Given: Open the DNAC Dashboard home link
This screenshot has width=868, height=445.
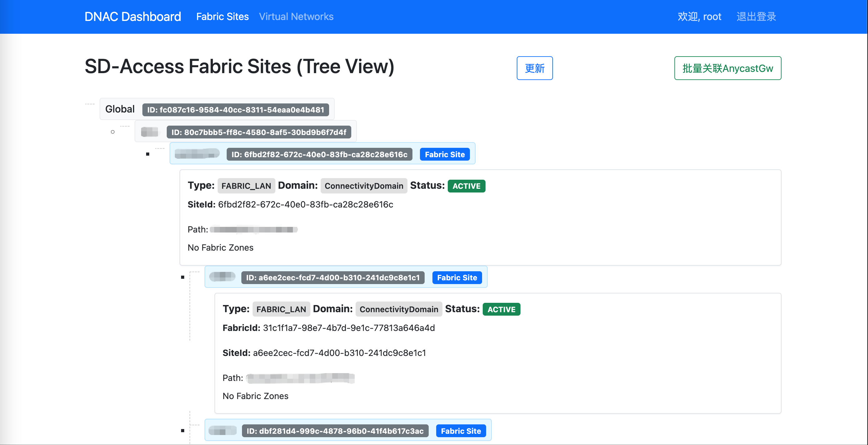Looking at the screenshot, I should (x=133, y=17).
